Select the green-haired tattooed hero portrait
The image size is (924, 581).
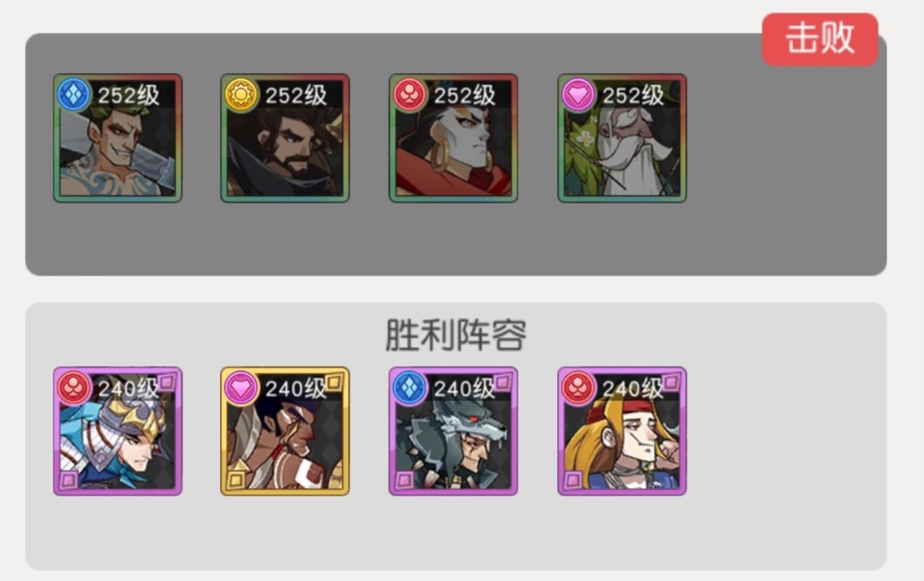click(118, 138)
